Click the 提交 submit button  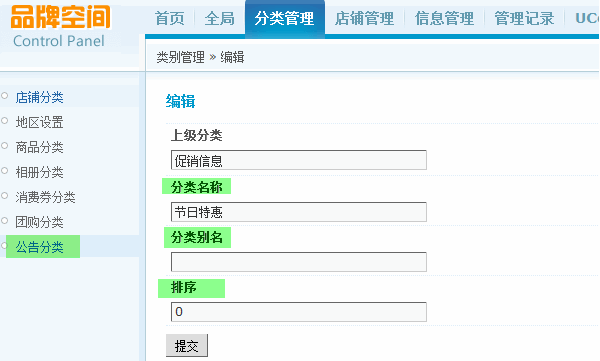pos(187,345)
